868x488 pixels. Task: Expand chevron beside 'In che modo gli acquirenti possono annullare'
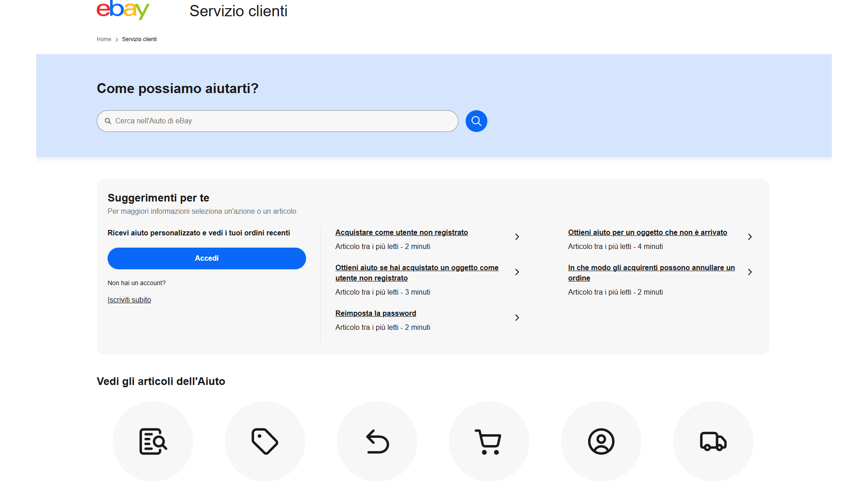[x=750, y=272]
